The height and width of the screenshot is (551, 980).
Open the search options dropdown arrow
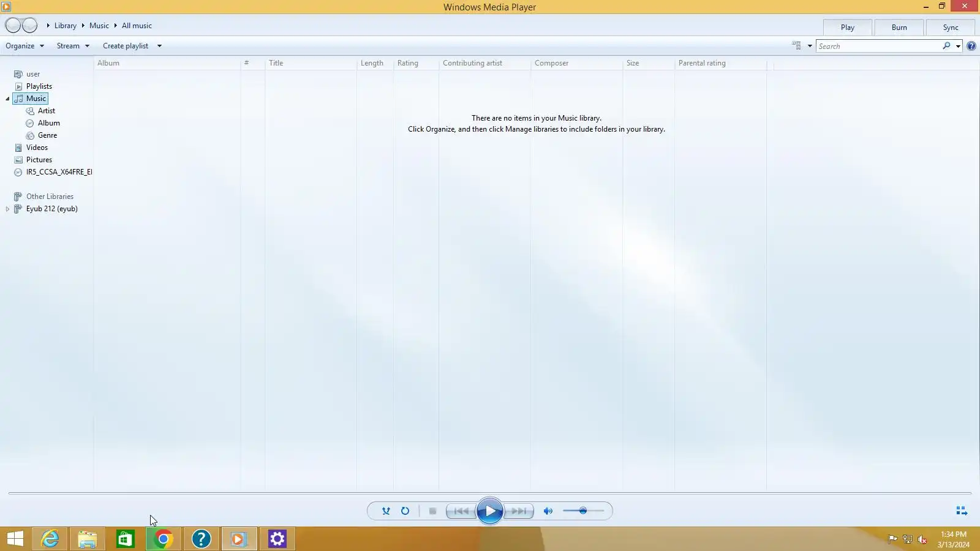coord(959,46)
